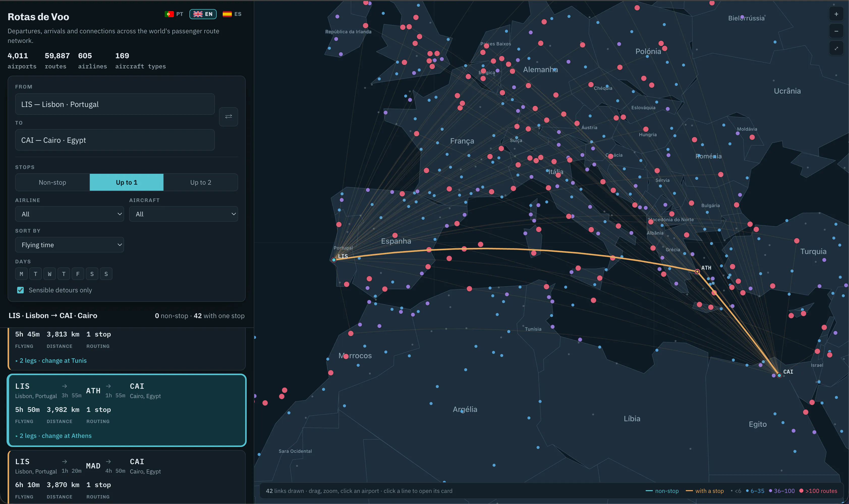This screenshot has height=504, width=849.
Task: Click the Espanha country label on map
Action: pyautogui.click(x=396, y=241)
